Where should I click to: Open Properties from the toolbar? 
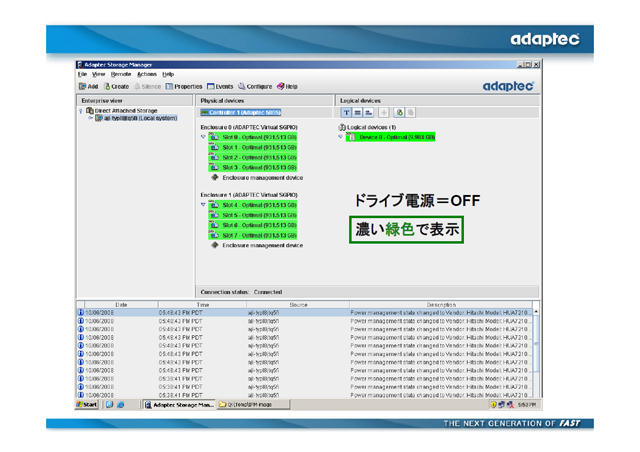tap(184, 87)
